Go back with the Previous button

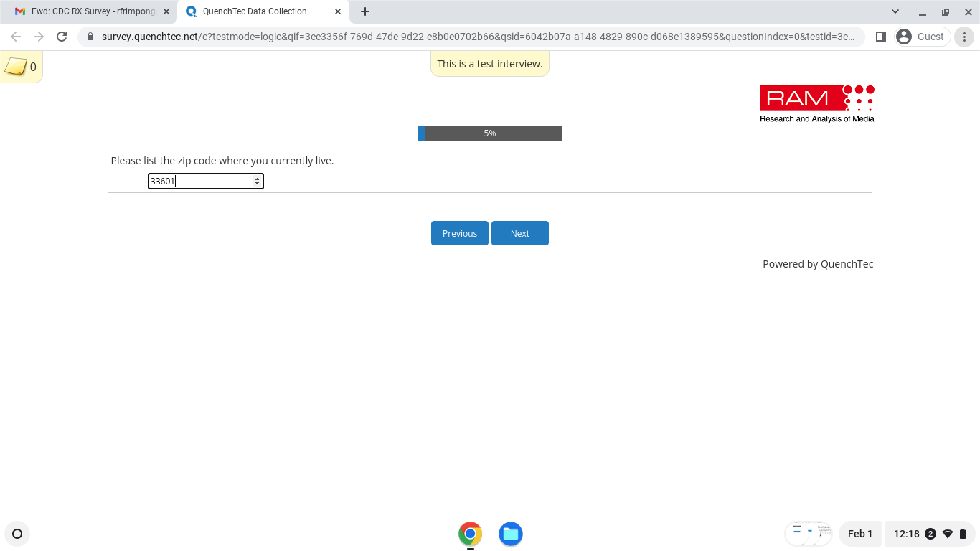pos(459,233)
